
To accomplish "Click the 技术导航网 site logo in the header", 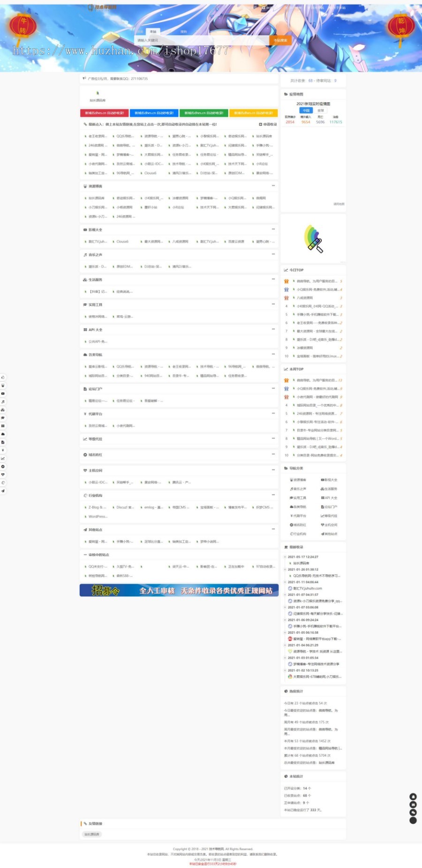I will pos(102,8).
